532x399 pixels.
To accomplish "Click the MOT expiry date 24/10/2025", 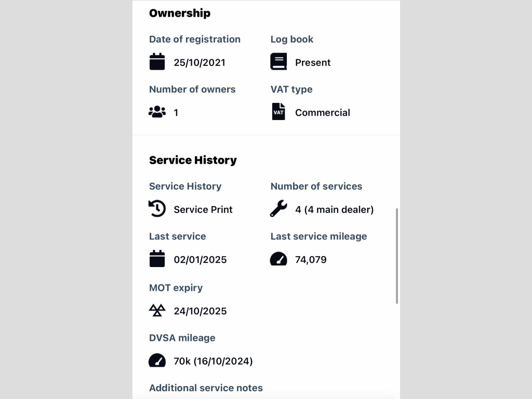I will tap(200, 311).
